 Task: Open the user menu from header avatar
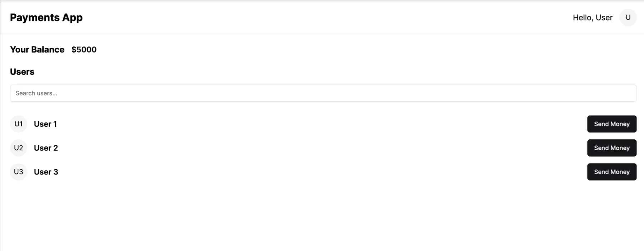tap(628, 18)
